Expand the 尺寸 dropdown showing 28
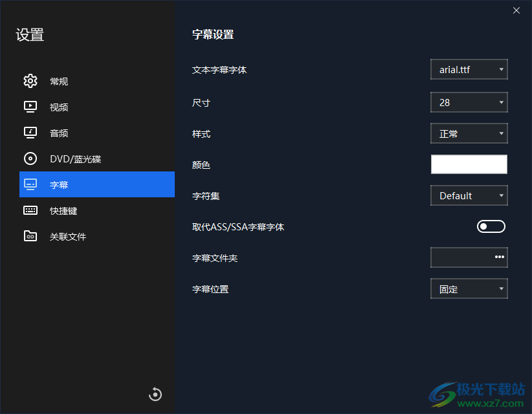Screen dimensions: 532x414 [469, 102]
